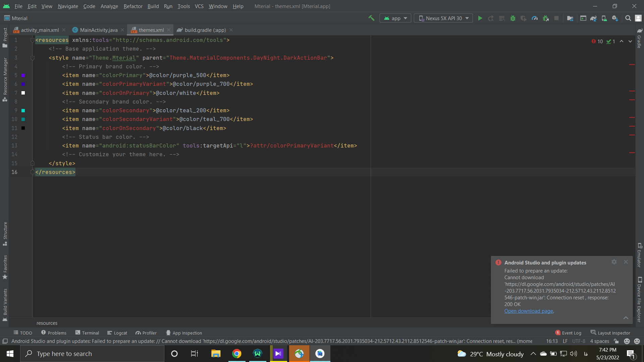
Task: Open the Device File Explorer panel
Action: 639,300
